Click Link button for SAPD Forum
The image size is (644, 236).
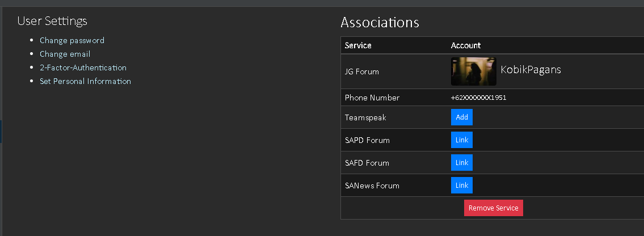(x=462, y=140)
